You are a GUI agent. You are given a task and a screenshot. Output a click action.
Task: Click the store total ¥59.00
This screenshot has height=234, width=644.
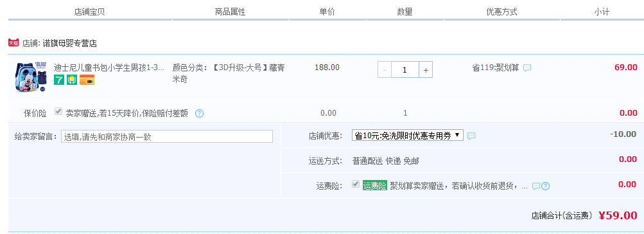(x=618, y=215)
